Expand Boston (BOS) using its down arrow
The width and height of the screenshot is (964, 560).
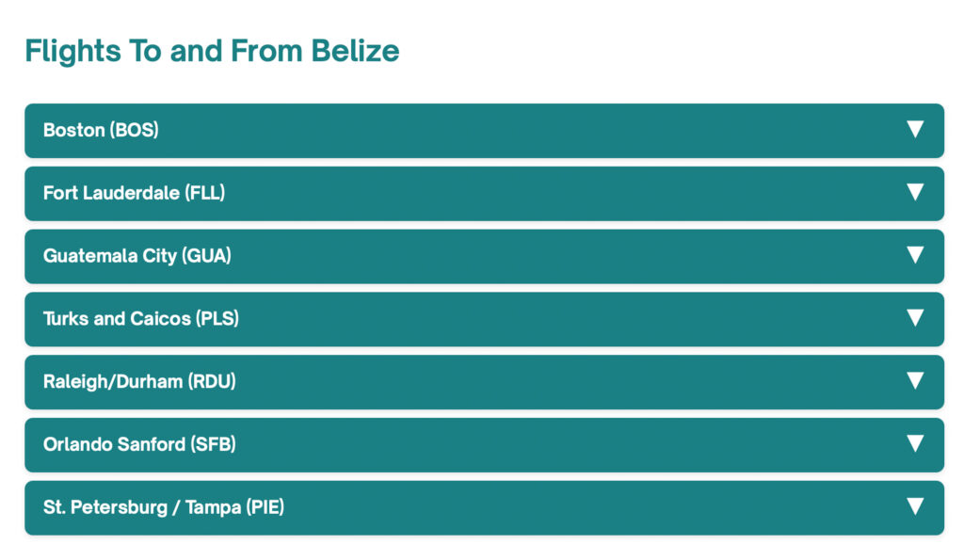click(915, 129)
